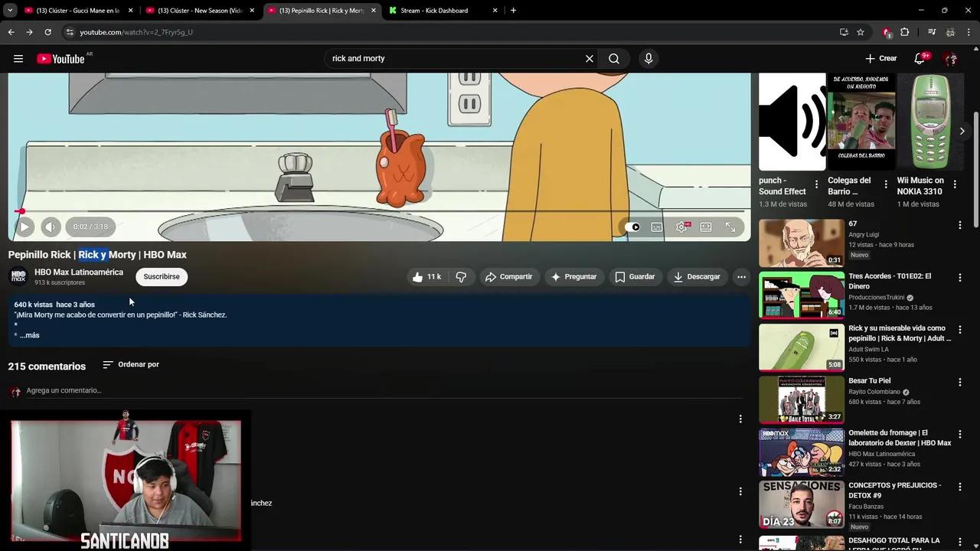
Task: Open Rick y su miserable vida thumbnail
Action: click(802, 347)
